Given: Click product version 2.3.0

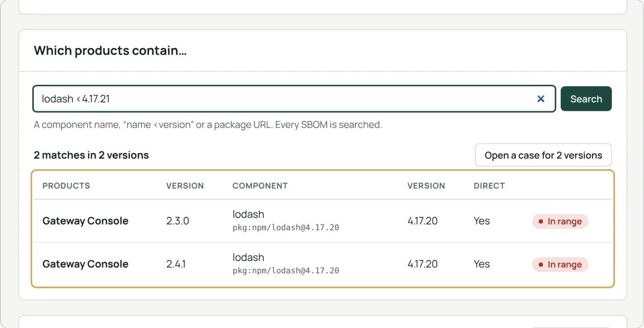Looking at the screenshot, I should pyautogui.click(x=178, y=221).
